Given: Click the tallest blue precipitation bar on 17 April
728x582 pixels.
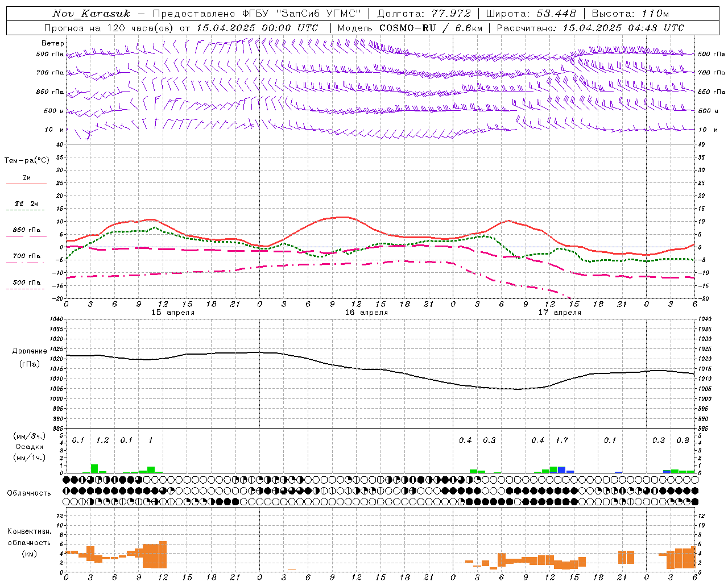Looking at the screenshot, I should pyautogui.click(x=562, y=470).
